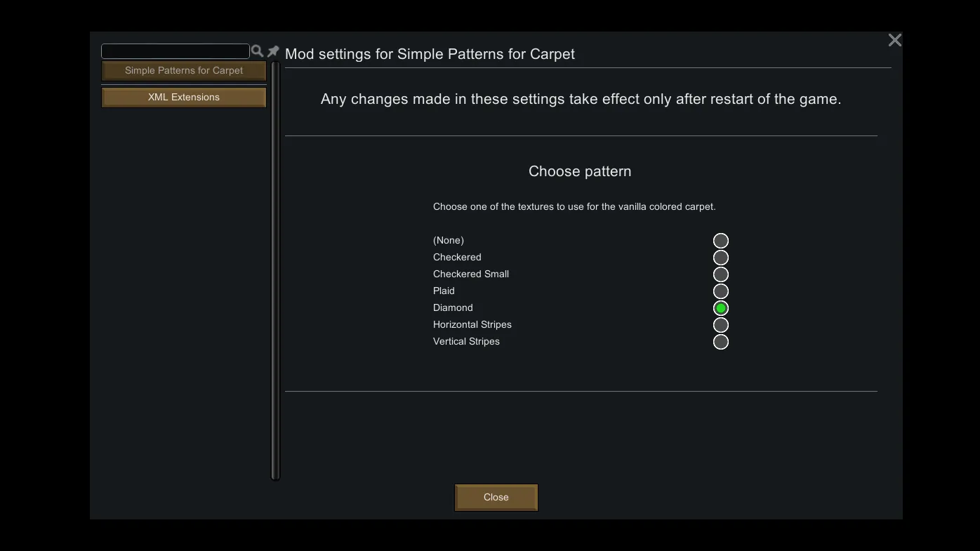
Task: Open the Simple Patterns for Carpet mod entry
Action: pos(184,71)
